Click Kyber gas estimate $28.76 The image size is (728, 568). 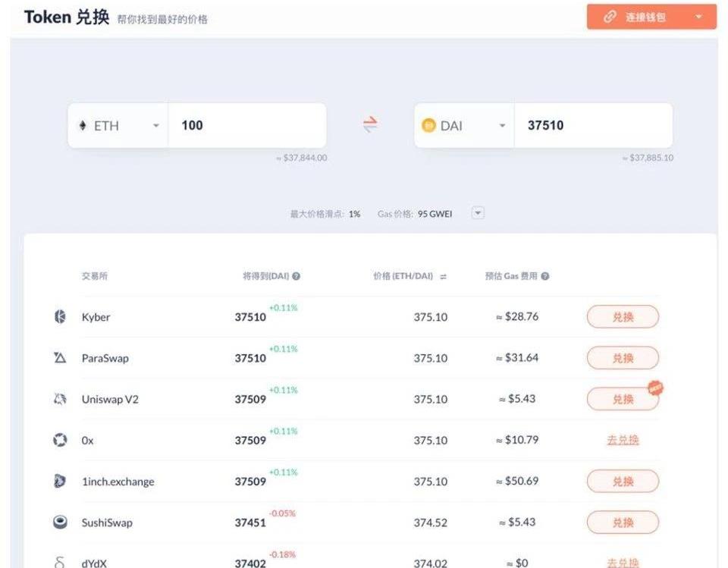[517, 317]
